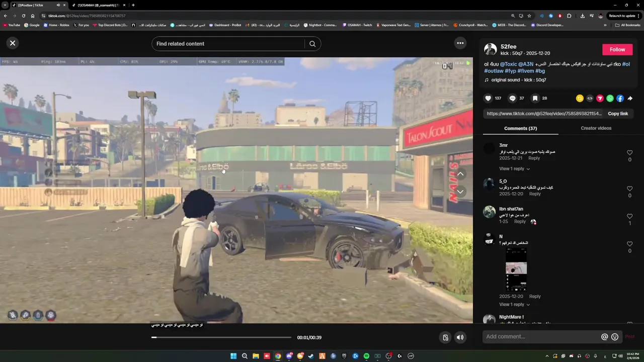Open YouTube bookmark
Viewport: 644px width, 362px height.
tap(12, 25)
